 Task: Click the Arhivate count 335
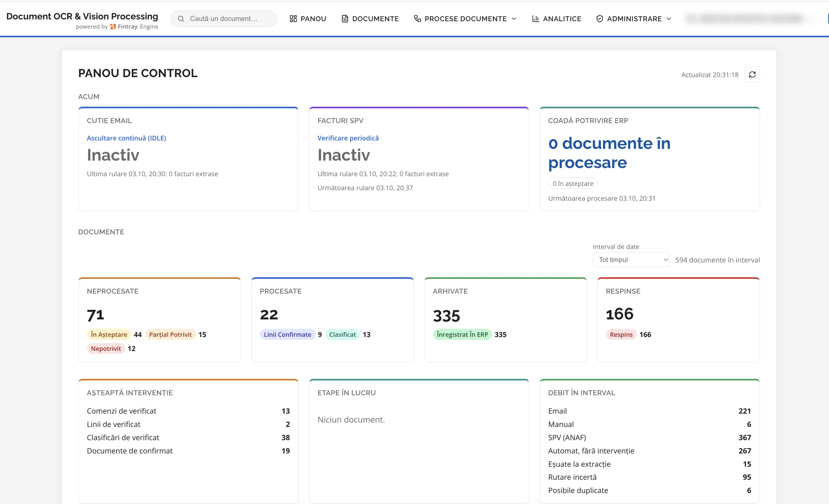pyautogui.click(x=447, y=316)
